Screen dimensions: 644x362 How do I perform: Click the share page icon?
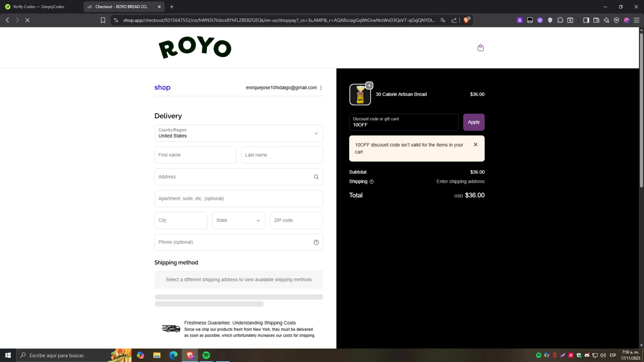[x=454, y=20]
